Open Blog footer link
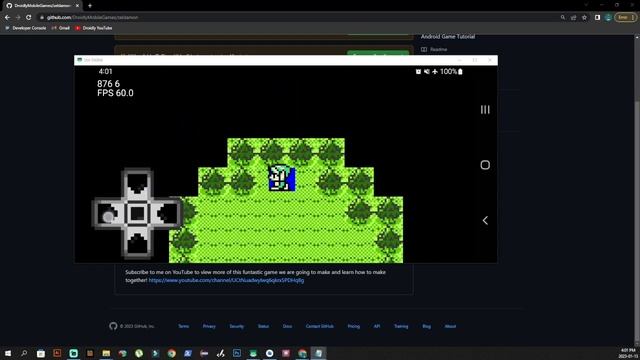 click(x=427, y=327)
